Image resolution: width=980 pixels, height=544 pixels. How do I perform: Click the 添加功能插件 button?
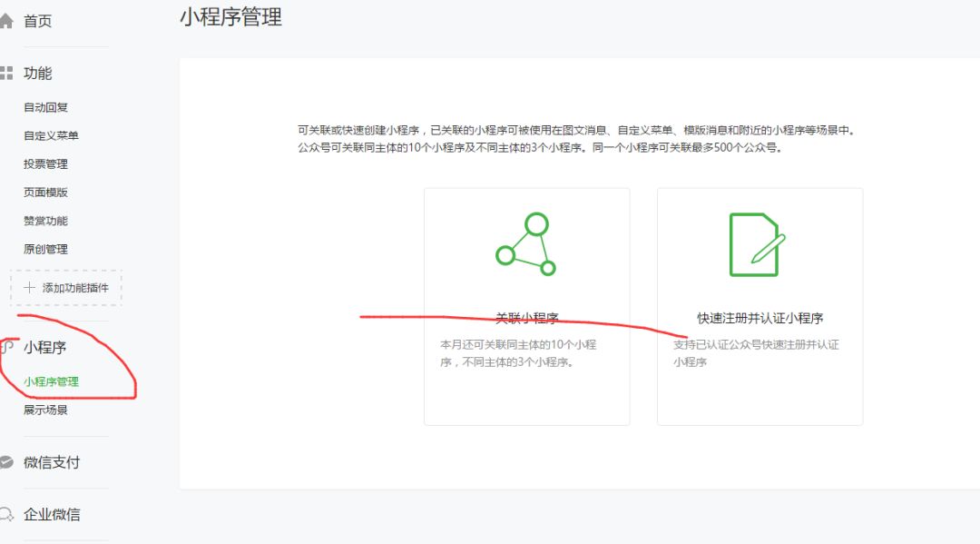66,288
